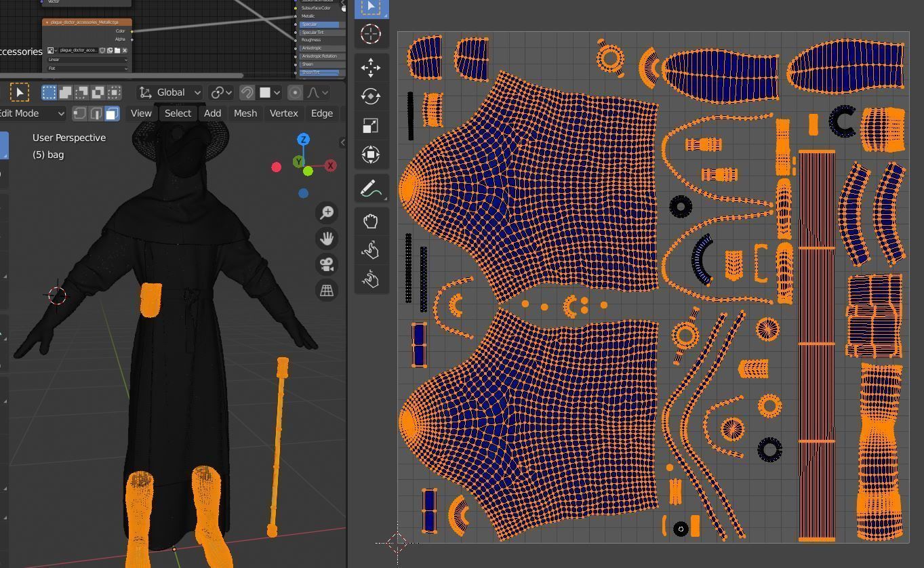Open the pivot point dropdown

(x=221, y=92)
